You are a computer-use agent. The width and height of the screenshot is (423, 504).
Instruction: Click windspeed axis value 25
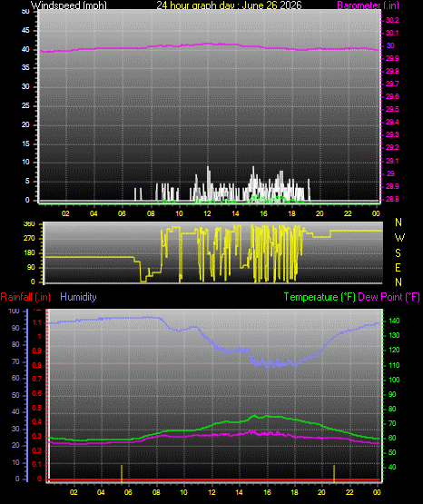pyautogui.click(x=25, y=105)
